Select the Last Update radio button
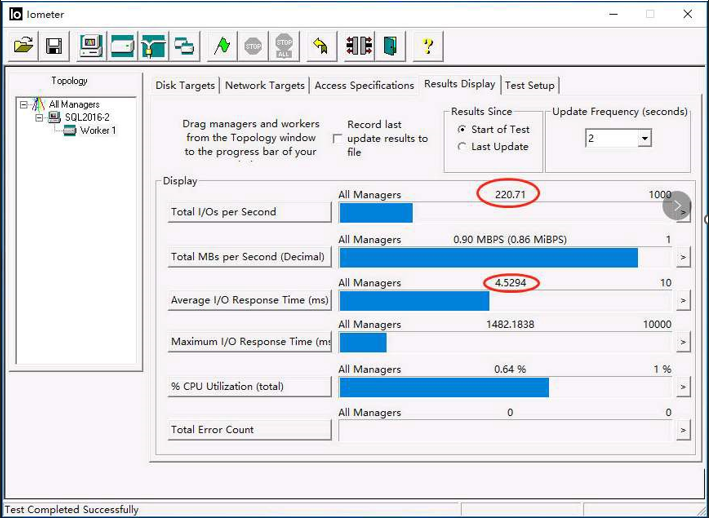Viewport: 709px width, 518px height. coord(461,147)
